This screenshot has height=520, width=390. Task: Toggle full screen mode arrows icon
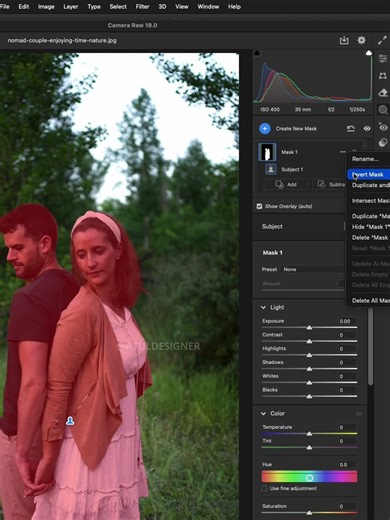click(x=382, y=41)
